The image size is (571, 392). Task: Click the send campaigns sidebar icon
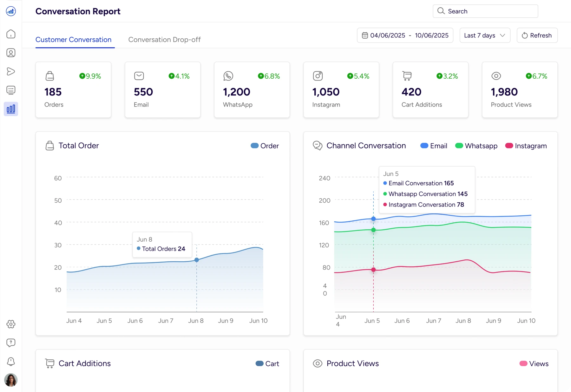pos(11,71)
